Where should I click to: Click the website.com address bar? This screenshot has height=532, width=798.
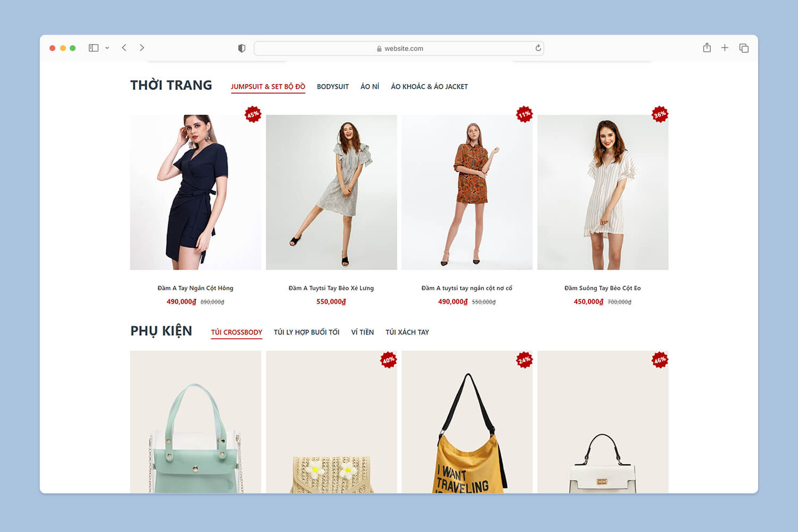tap(399, 48)
